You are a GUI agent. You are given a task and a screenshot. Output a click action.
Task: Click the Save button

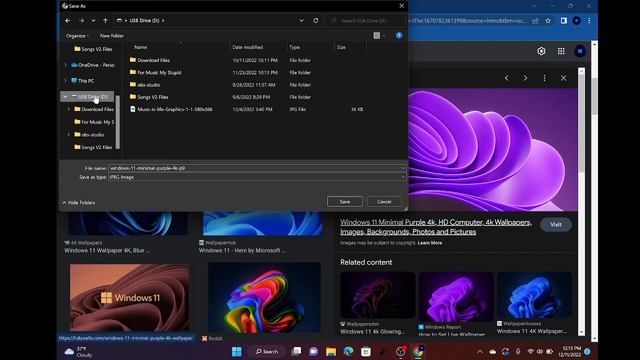[345, 202]
